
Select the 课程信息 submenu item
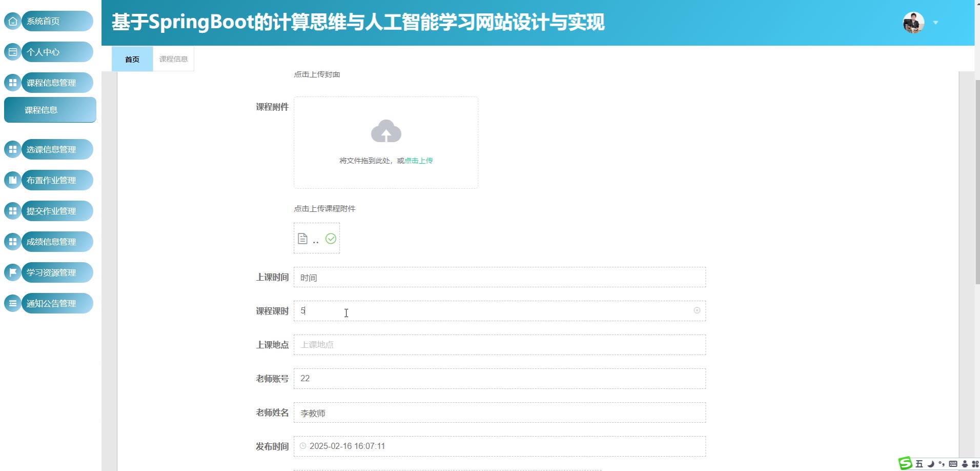(50, 110)
